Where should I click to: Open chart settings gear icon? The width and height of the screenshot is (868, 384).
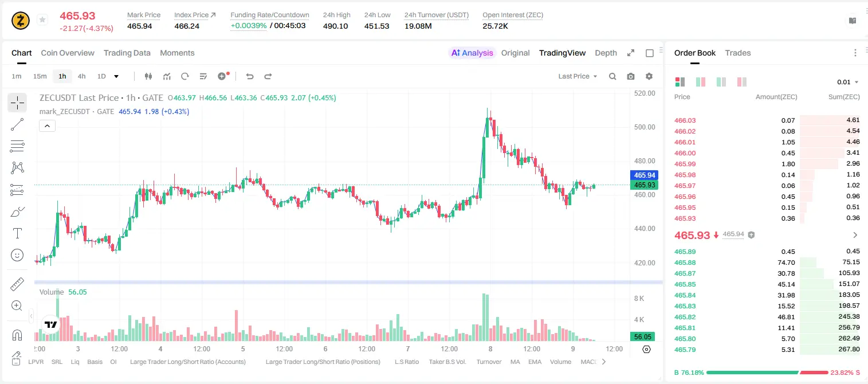click(x=649, y=76)
